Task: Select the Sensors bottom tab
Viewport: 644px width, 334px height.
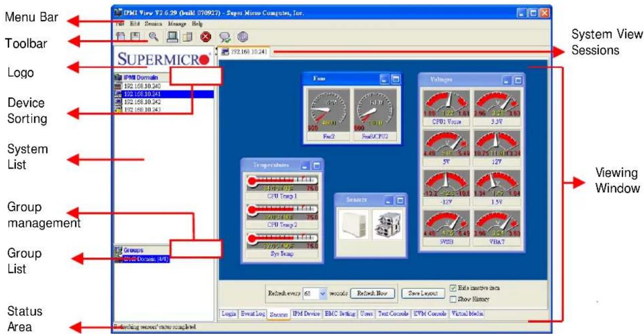Action: [x=279, y=314]
